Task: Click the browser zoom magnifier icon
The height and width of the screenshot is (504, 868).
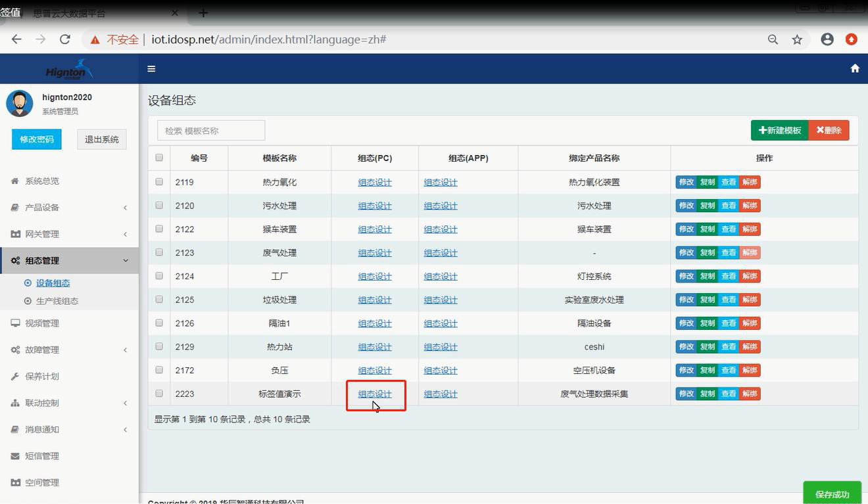Action: 773,39
